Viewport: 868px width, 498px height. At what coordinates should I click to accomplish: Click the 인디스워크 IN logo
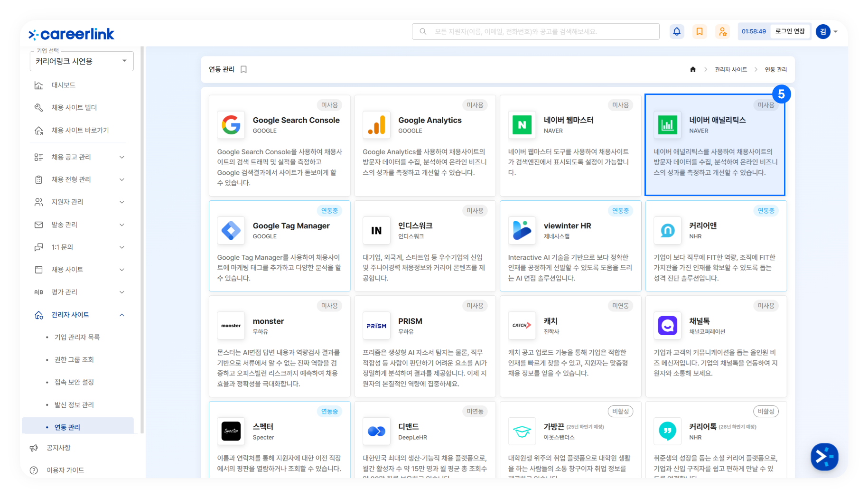376,231
